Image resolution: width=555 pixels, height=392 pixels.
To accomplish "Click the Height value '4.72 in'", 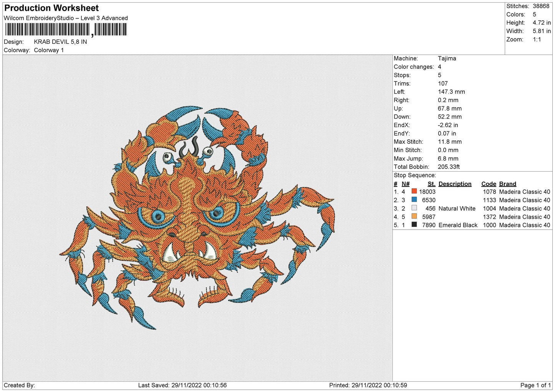I will pos(542,23).
